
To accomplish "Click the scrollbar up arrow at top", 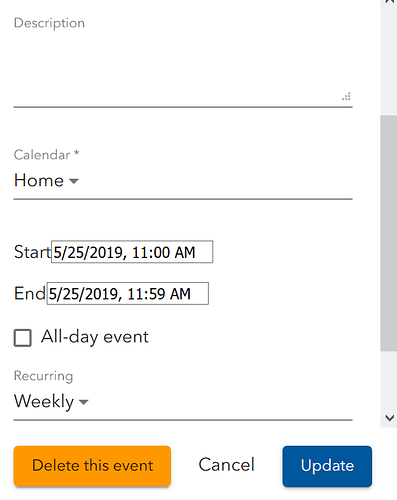I will [x=389, y=2].
